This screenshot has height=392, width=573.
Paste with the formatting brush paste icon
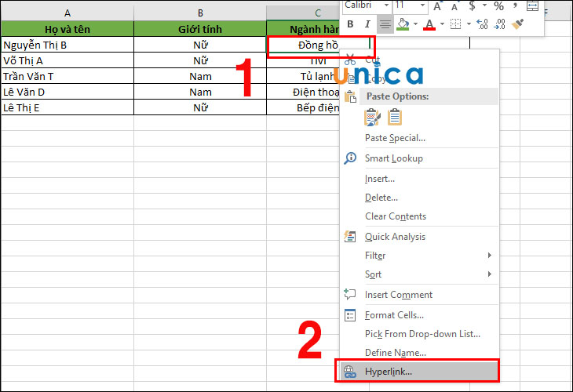(373, 117)
